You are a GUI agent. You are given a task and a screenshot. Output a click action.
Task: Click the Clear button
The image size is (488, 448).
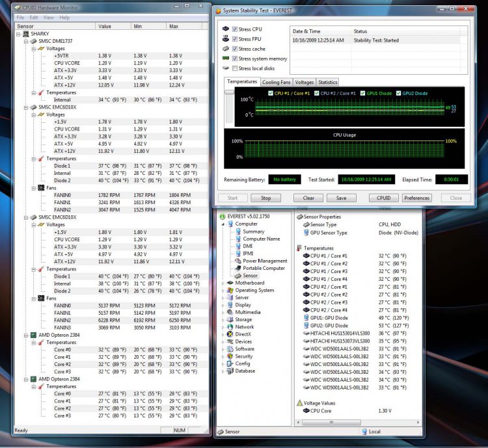pos(308,198)
